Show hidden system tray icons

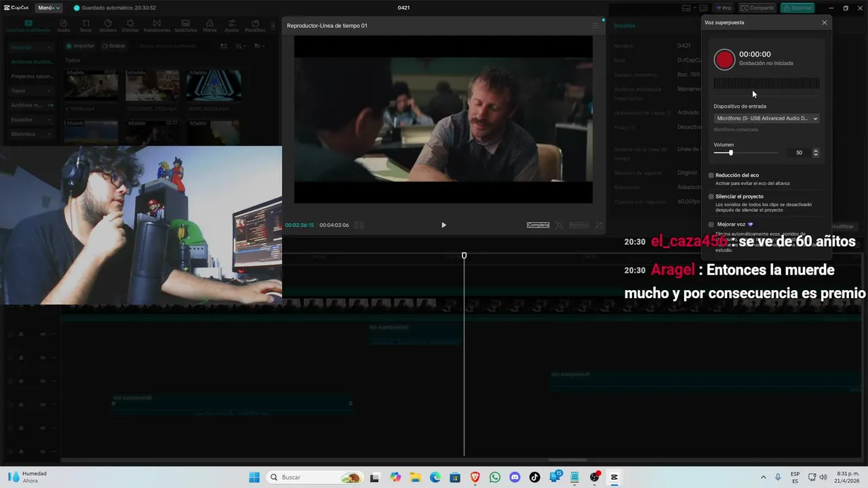(x=764, y=477)
